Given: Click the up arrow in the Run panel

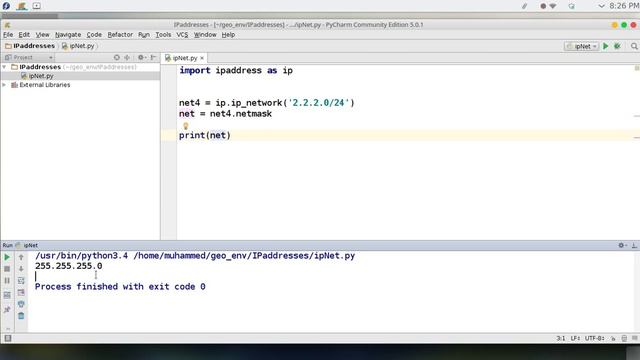Looking at the screenshot, I should point(21,257).
